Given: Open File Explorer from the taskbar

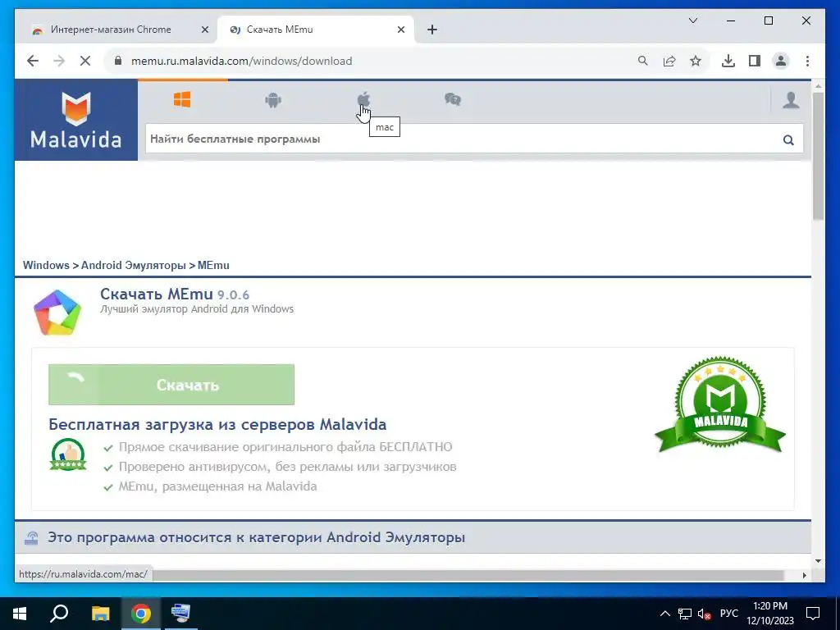Looking at the screenshot, I should point(100,614).
